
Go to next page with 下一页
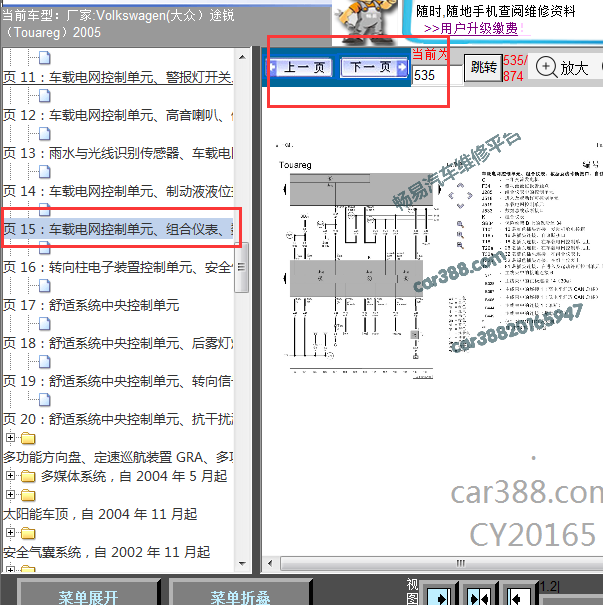click(x=374, y=68)
